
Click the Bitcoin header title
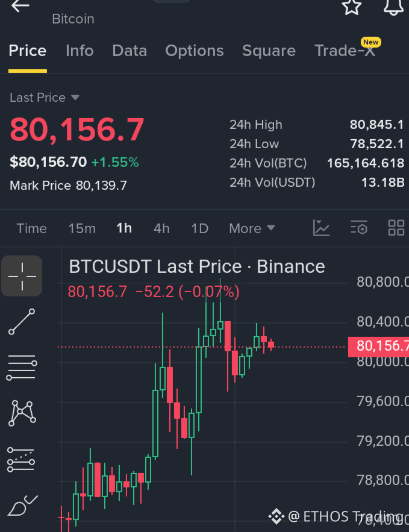73,19
